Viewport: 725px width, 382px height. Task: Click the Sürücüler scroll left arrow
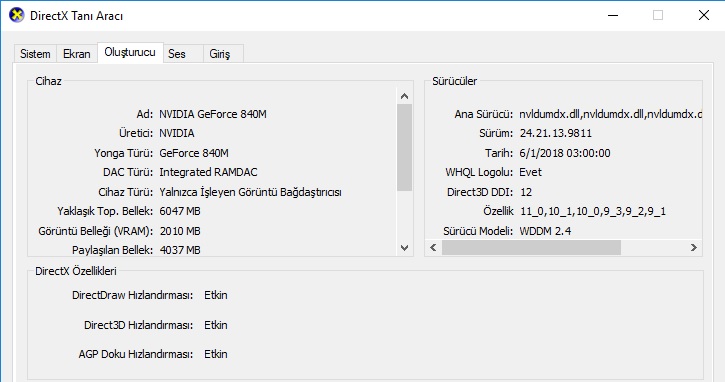[433, 247]
